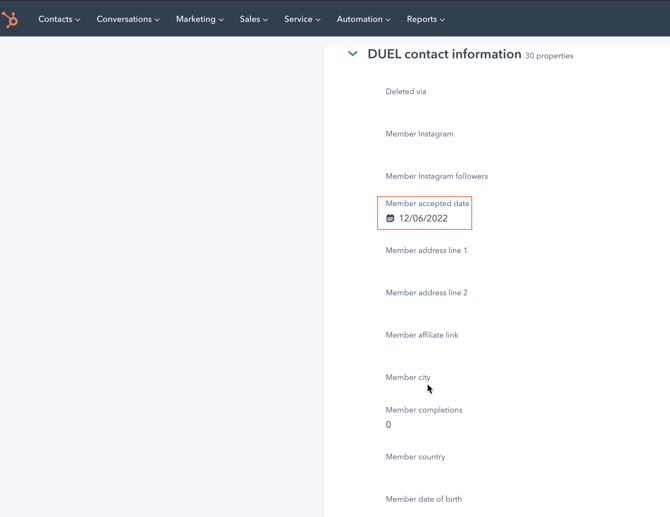Click the Member country property field
670x517 pixels.
(415, 457)
